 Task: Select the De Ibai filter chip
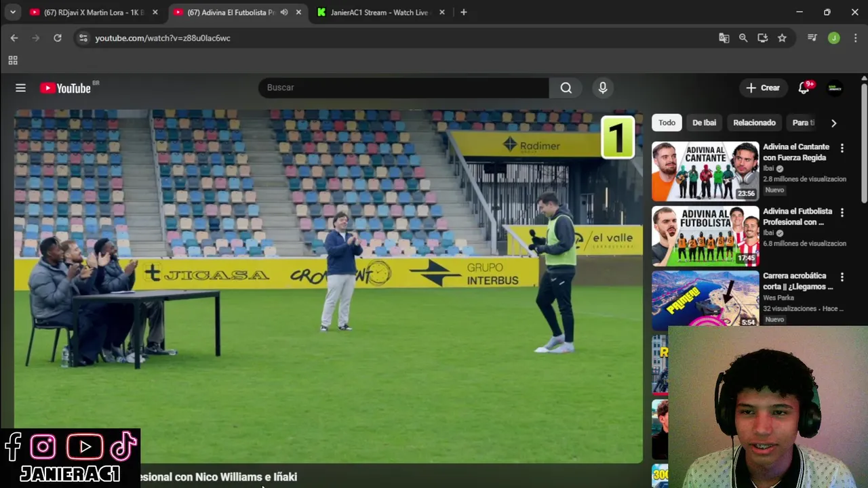coord(704,123)
